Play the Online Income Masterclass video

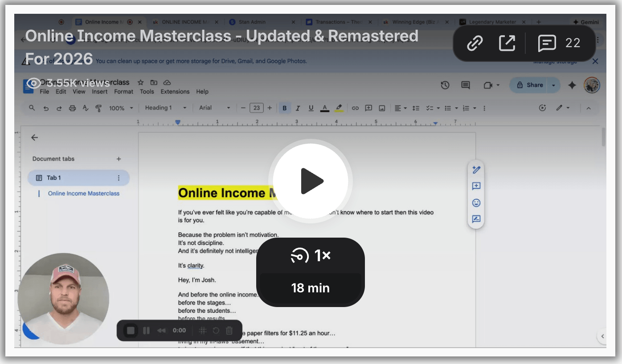(311, 181)
